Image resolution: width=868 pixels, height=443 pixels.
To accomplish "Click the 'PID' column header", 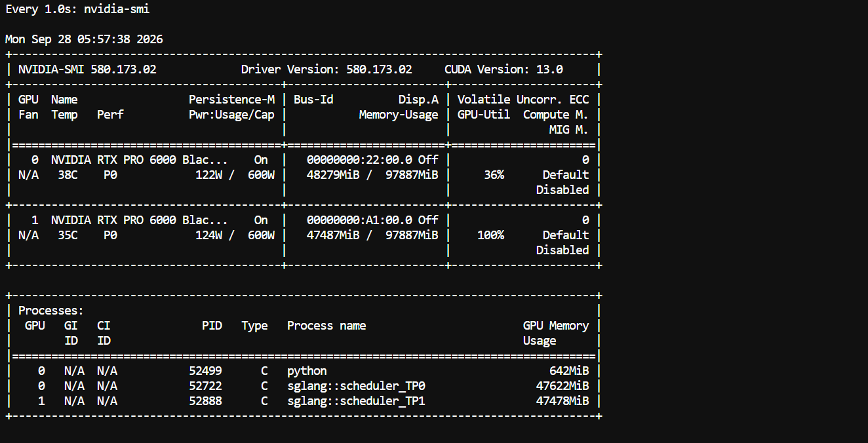I will 212,326.
